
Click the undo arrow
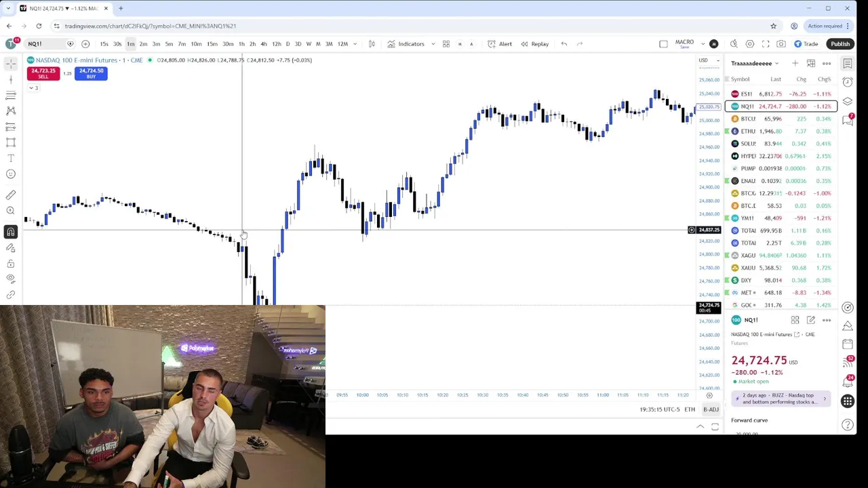pos(564,44)
